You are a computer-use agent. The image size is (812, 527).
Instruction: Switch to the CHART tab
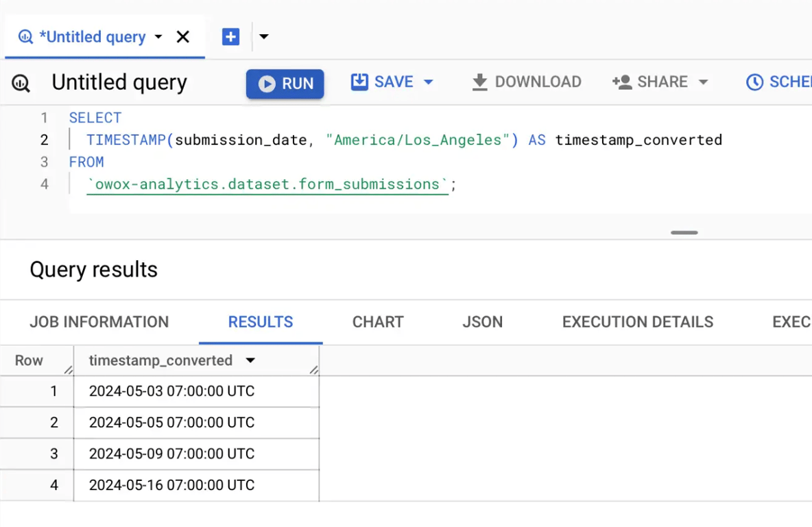[x=378, y=322]
